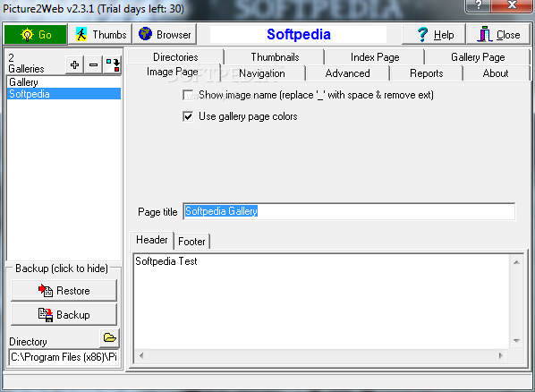The height and width of the screenshot is (392, 535).
Task: Click the Close button with door icon
Action: click(x=498, y=35)
